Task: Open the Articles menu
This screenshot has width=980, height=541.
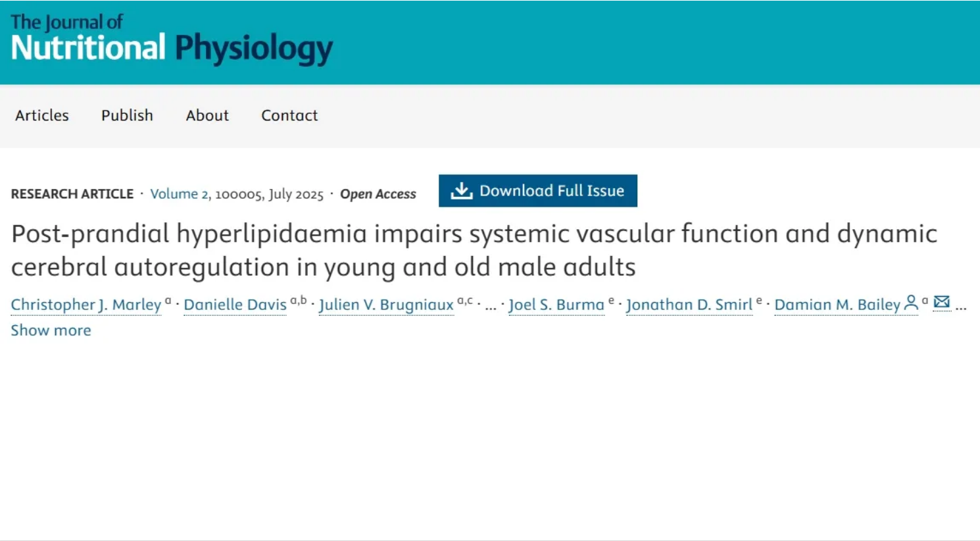Action: [42, 115]
